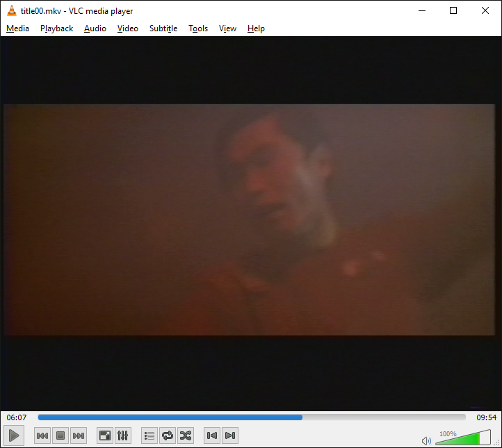The width and height of the screenshot is (502, 448).
Task: Open the Audio menu
Action: click(95, 28)
